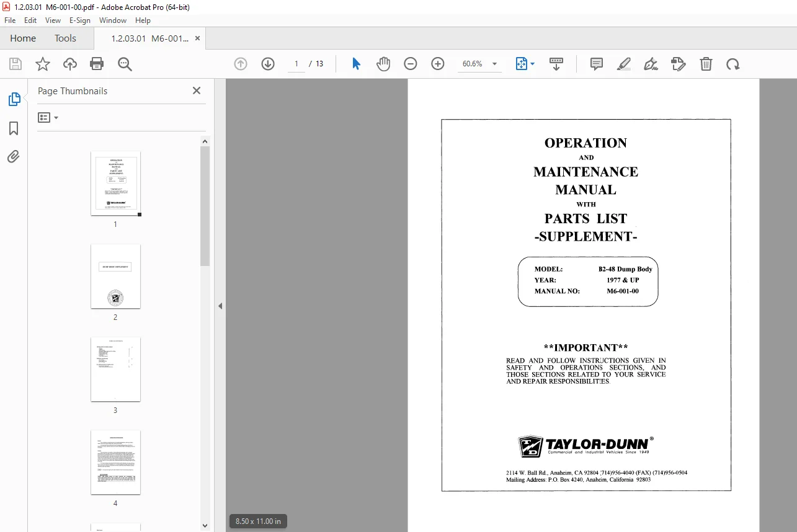The image size is (797, 532).
Task: Open the zoom level dropdown
Action: [x=494, y=64]
